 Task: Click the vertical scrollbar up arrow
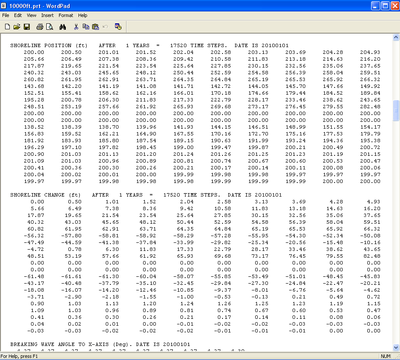click(396, 37)
